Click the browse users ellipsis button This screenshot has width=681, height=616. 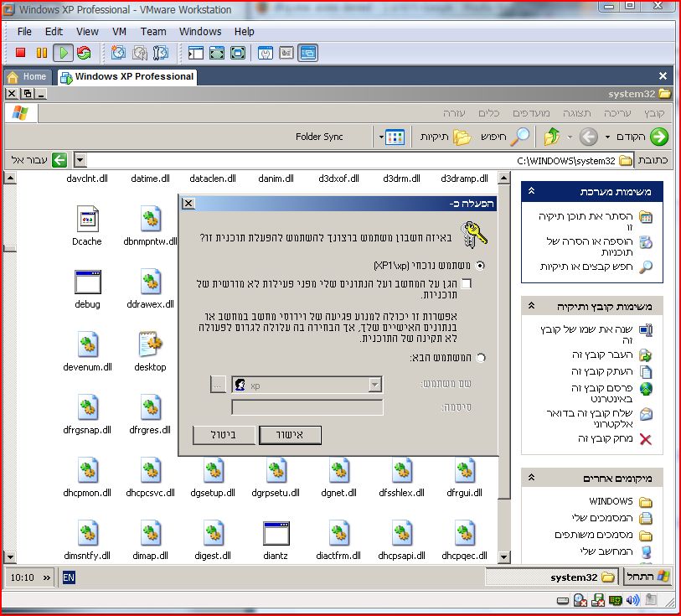tap(218, 385)
